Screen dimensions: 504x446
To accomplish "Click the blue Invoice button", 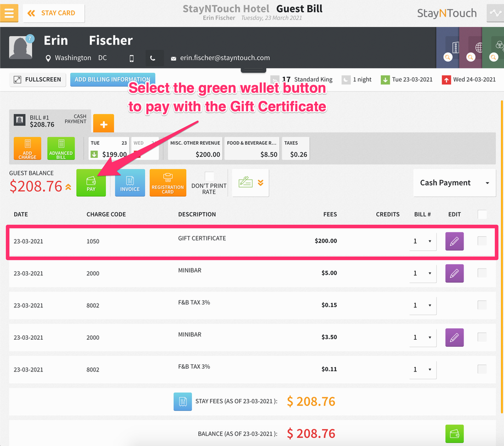I will pyautogui.click(x=130, y=182).
